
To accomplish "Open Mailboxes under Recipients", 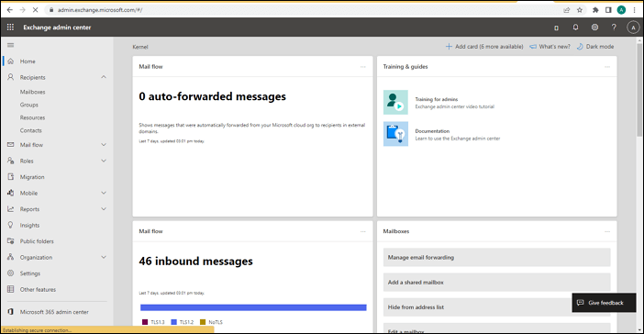I will 32,92.
